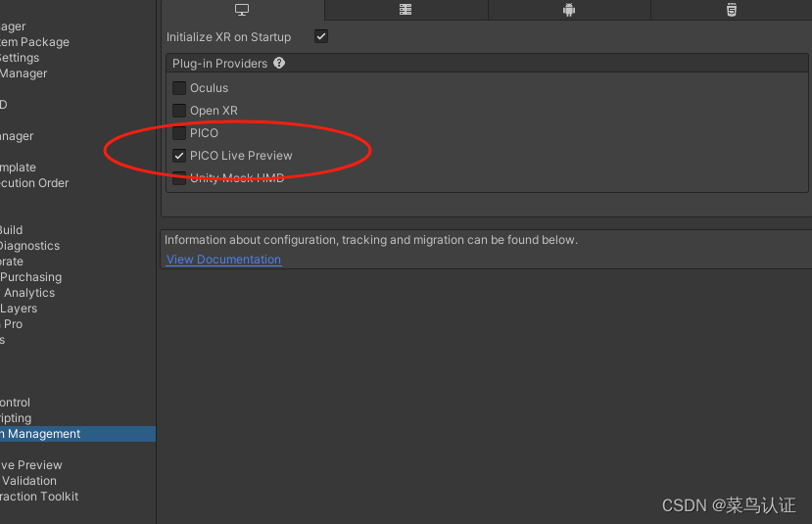Image resolution: width=812 pixels, height=524 pixels.
Task: Select the Scripting settings entry
Action: click(x=16, y=418)
